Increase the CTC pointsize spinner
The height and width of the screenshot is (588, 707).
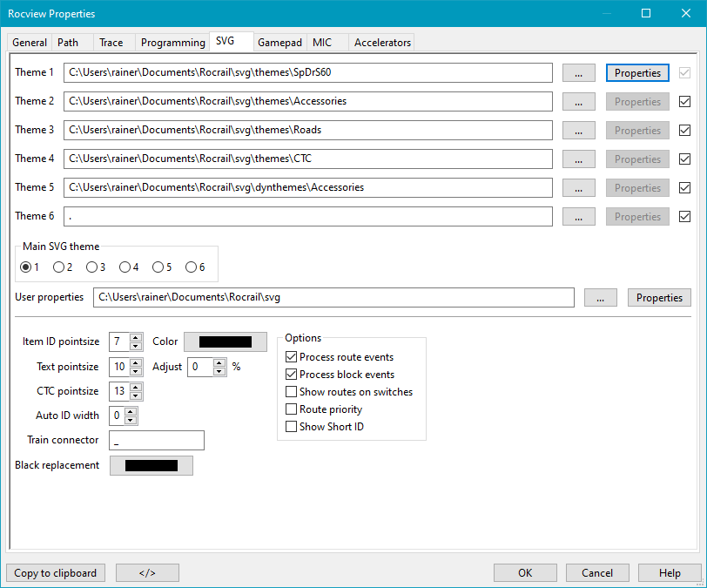click(x=135, y=387)
